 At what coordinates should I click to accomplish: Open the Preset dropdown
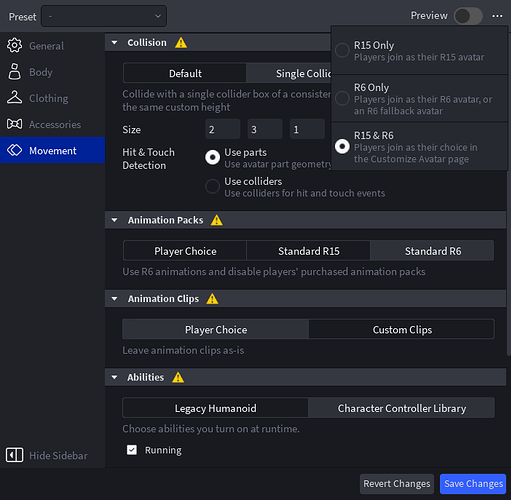[x=104, y=16]
